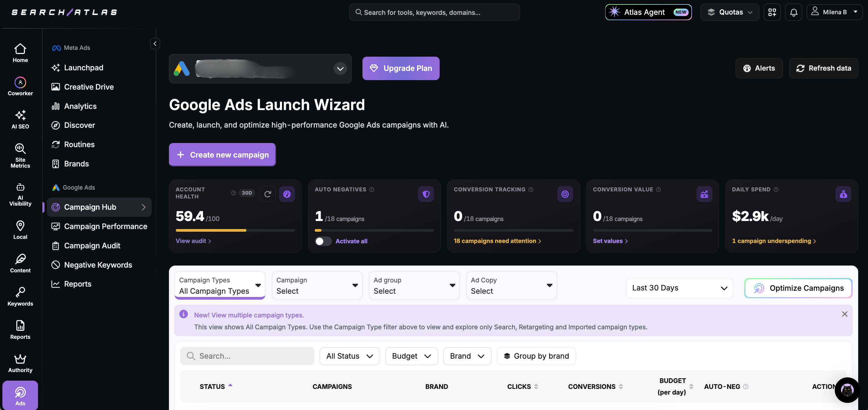The image size is (868, 410).
Task: Open Daily Spend help tooltip
Action: click(x=776, y=190)
